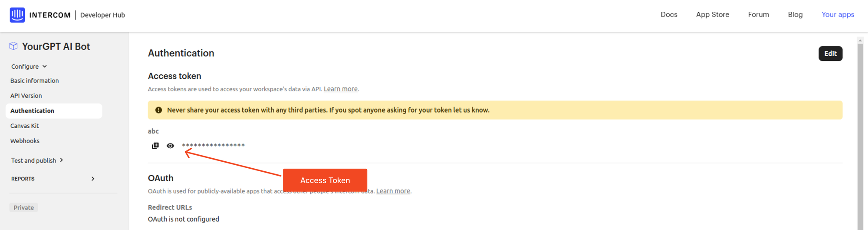868x230 pixels.
Task: Open the App Store link
Action: click(713, 15)
